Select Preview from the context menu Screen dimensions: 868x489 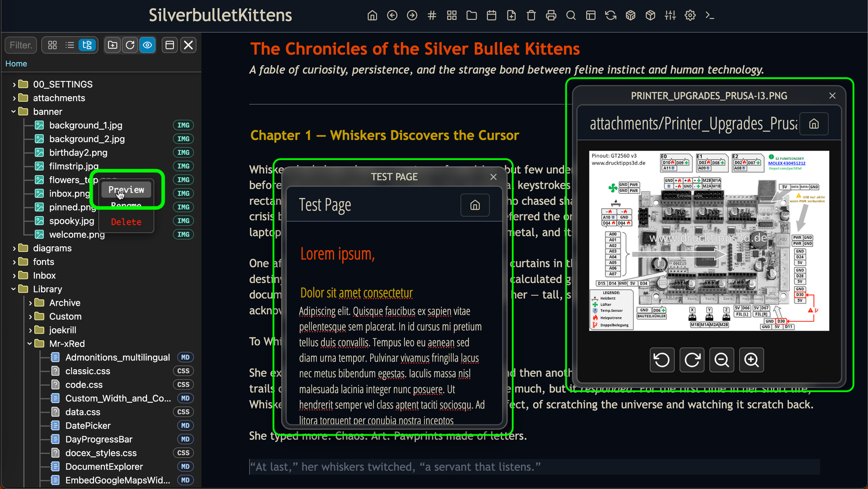tap(126, 190)
